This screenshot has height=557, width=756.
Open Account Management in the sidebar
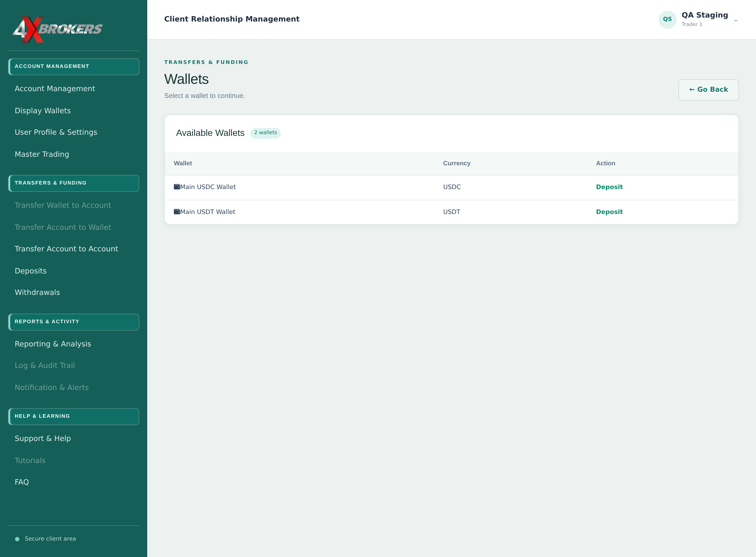point(55,89)
